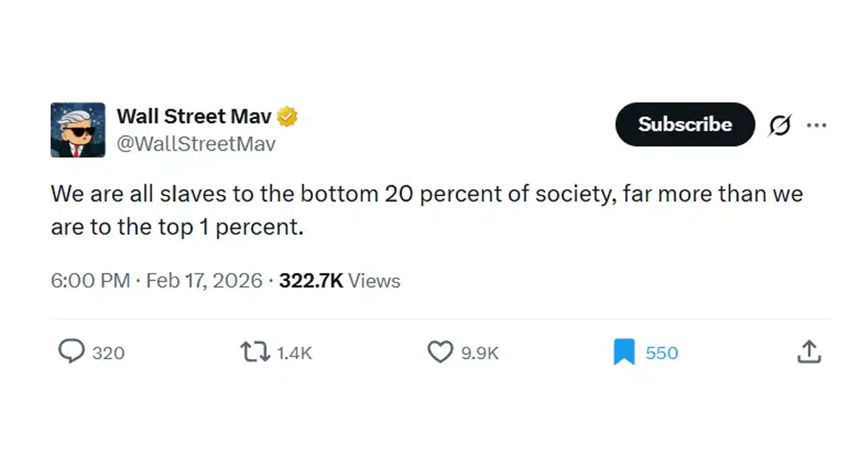Click the 1.4K reposts count
This screenshot has height=456, width=868.
coord(294,353)
